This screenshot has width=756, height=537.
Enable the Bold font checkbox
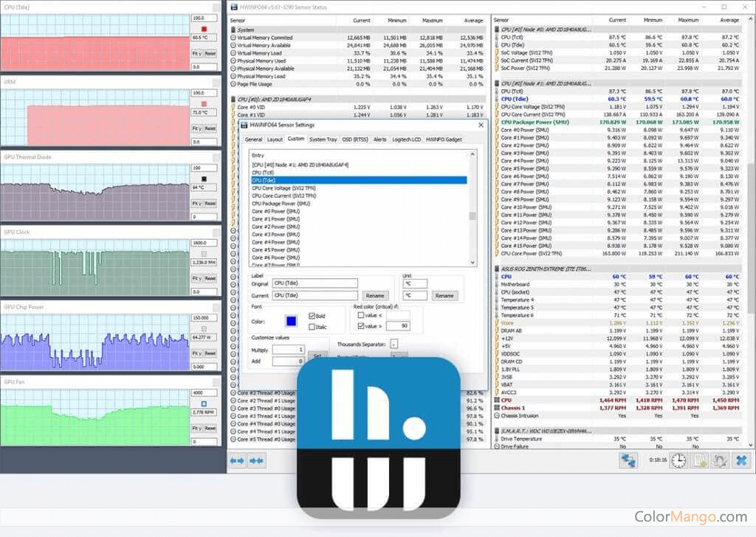point(312,316)
